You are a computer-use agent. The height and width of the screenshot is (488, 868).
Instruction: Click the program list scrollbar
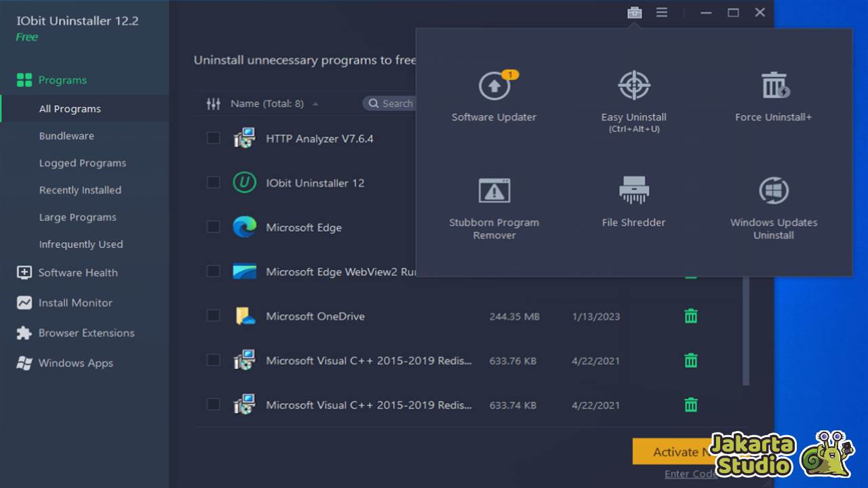[x=747, y=331]
